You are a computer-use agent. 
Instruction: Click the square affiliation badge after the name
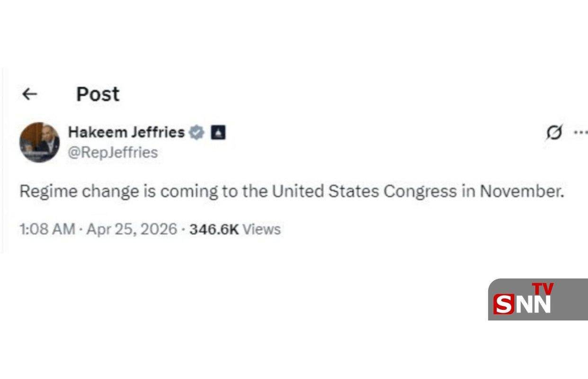218,133
